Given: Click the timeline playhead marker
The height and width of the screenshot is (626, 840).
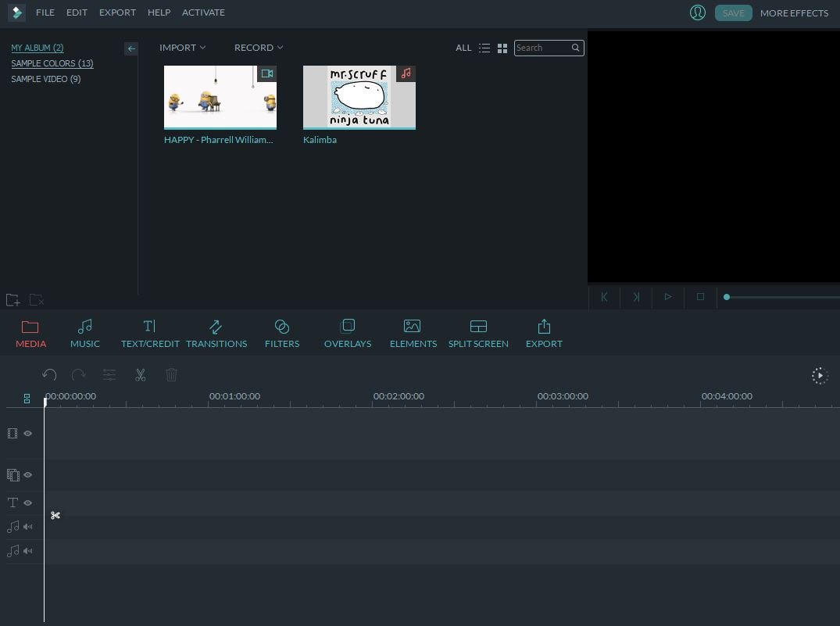Looking at the screenshot, I should point(45,402).
